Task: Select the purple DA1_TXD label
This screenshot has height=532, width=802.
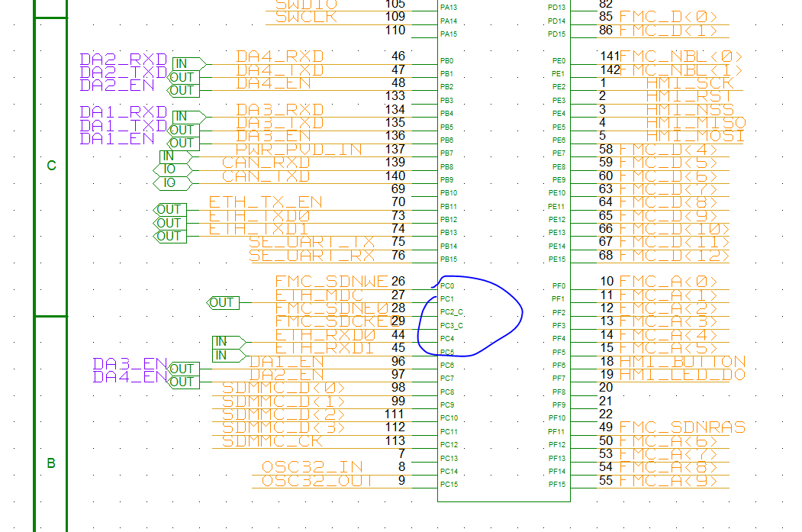Action: tap(124, 125)
